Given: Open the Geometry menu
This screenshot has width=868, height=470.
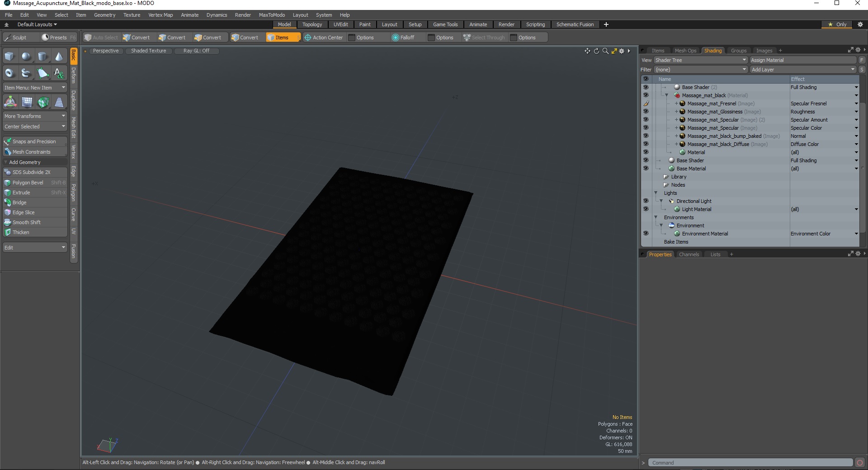Looking at the screenshot, I should [x=104, y=15].
